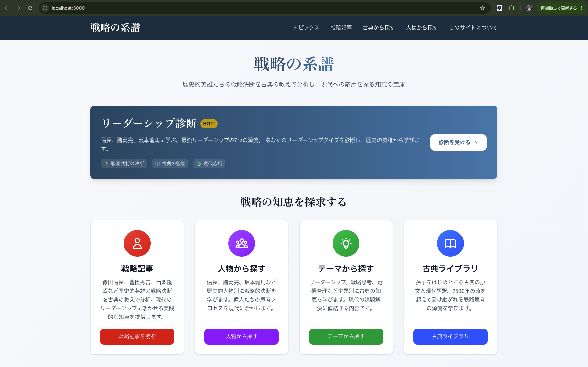The width and height of the screenshot is (588, 367).
Task: Click the 戦略の知恵を探求する section heading
Action: [x=294, y=202]
